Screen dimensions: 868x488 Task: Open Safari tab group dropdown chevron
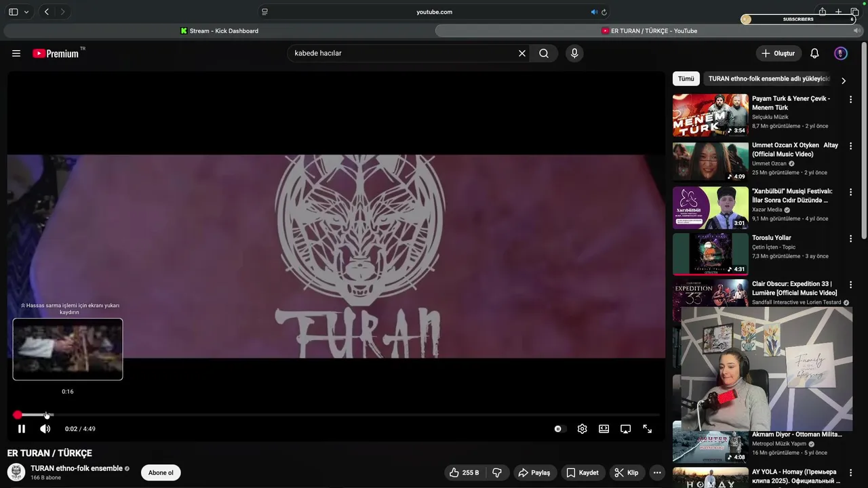coord(26,12)
